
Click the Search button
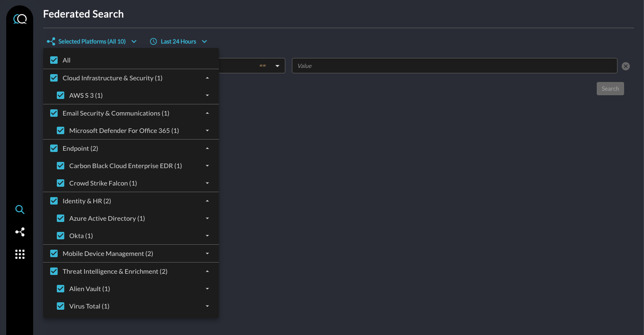pyautogui.click(x=610, y=89)
